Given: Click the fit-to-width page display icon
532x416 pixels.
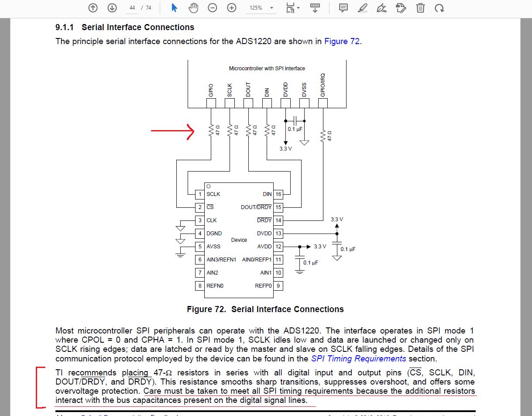Looking at the screenshot, I should (290, 8).
